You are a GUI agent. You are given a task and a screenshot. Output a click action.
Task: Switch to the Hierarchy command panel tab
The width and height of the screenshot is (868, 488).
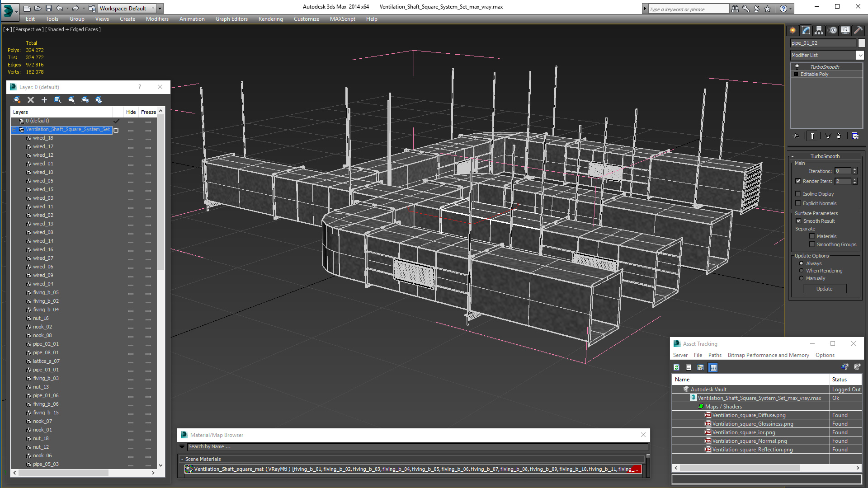click(819, 30)
